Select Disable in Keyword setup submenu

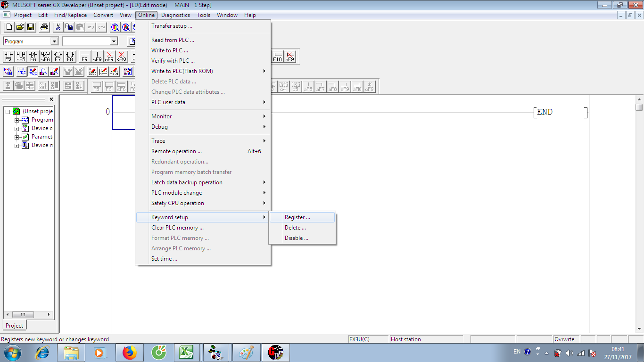pyautogui.click(x=302, y=238)
